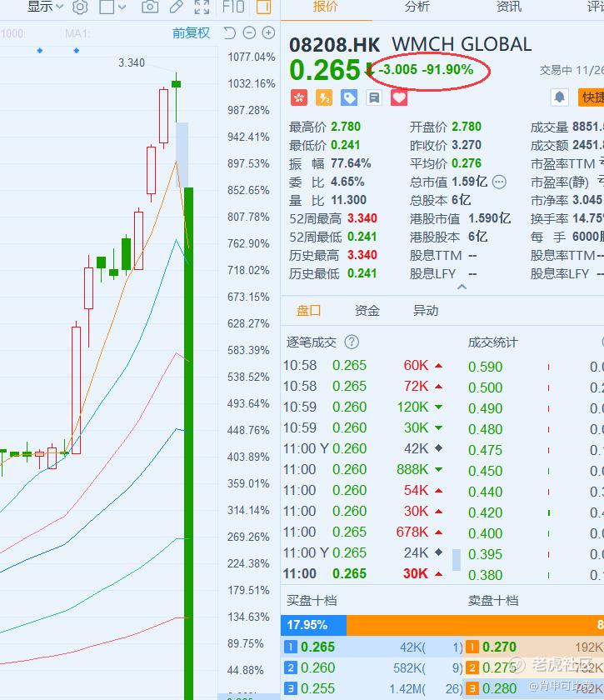Toggle the orange side panel icon
The image size is (604, 700).
click(x=264, y=7)
